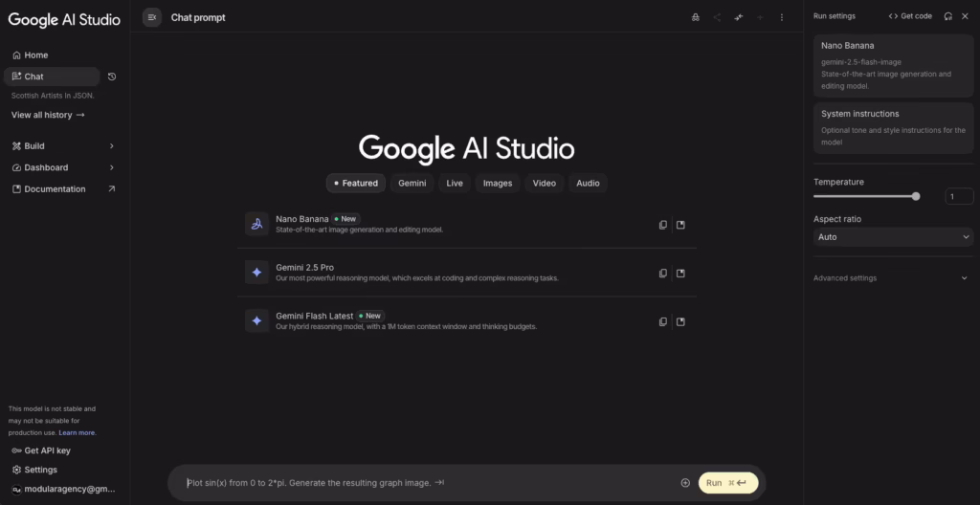Screen dimensions: 980x505
Task: Select the Video tab
Action: coord(545,183)
